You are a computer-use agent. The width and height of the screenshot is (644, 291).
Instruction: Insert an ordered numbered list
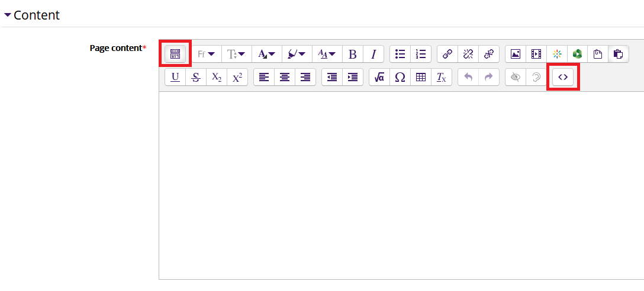tap(421, 54)
